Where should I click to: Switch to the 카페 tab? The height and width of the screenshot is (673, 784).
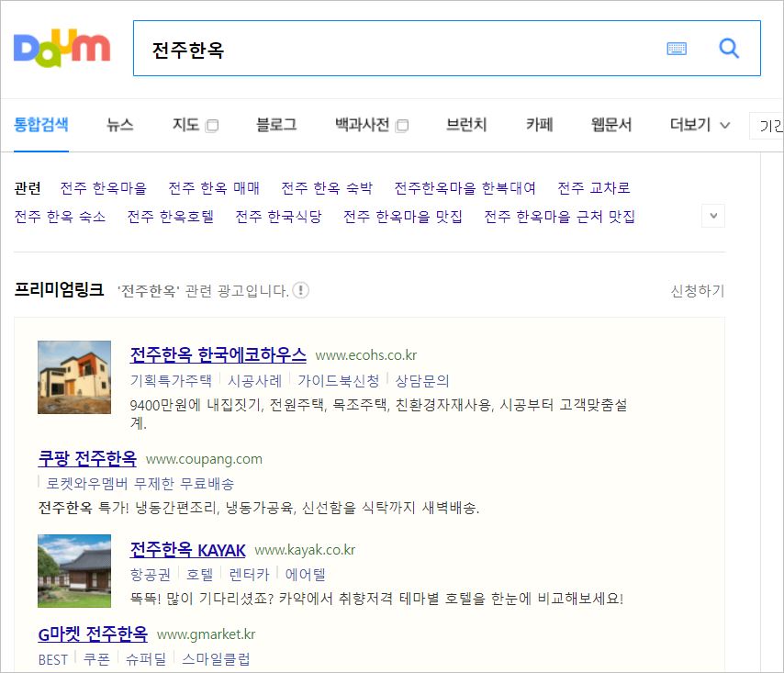point(538,122)
